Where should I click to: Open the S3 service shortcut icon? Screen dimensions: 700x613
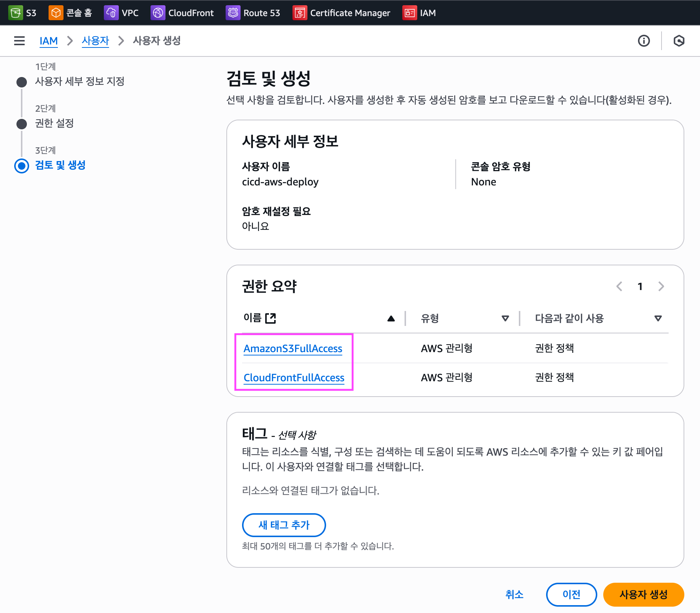coord(15,13)
